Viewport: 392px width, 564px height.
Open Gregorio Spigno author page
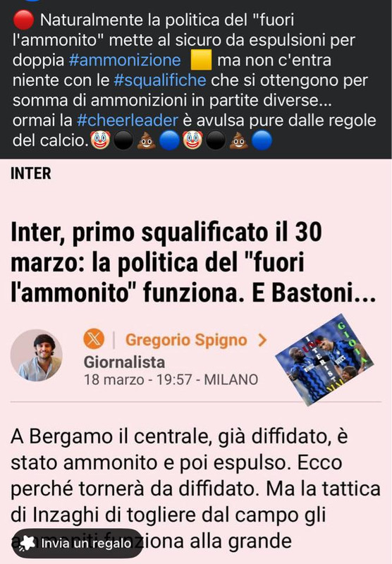point(186,340)
